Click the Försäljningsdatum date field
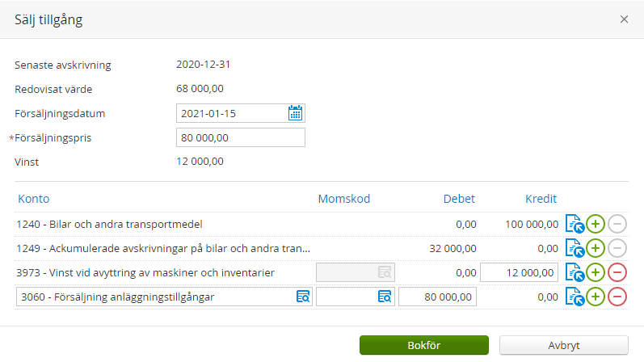Screen dimensions: 644x362 230,113
